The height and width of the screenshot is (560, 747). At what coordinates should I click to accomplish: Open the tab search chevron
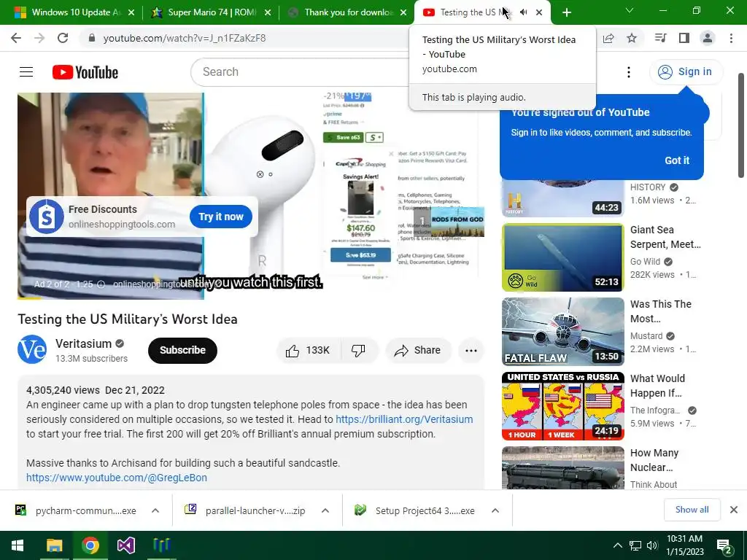[630, 10]
